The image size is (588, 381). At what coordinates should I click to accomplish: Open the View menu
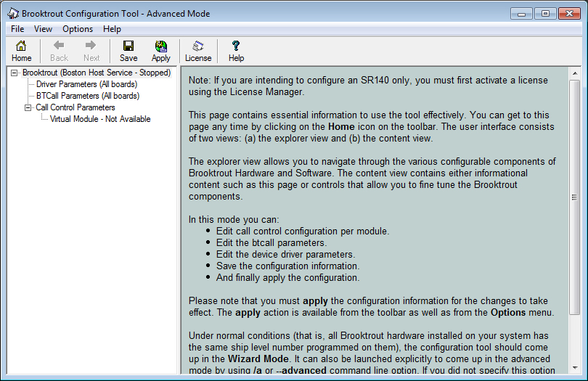(43, 29)
